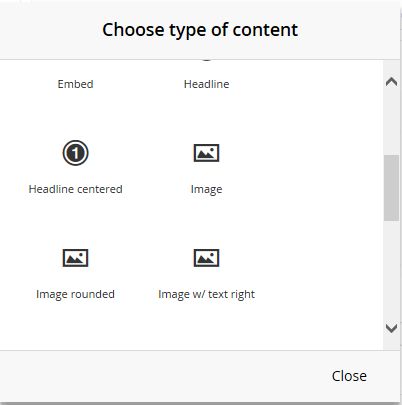Pick the Image rounded picture icon

point(75,258)
